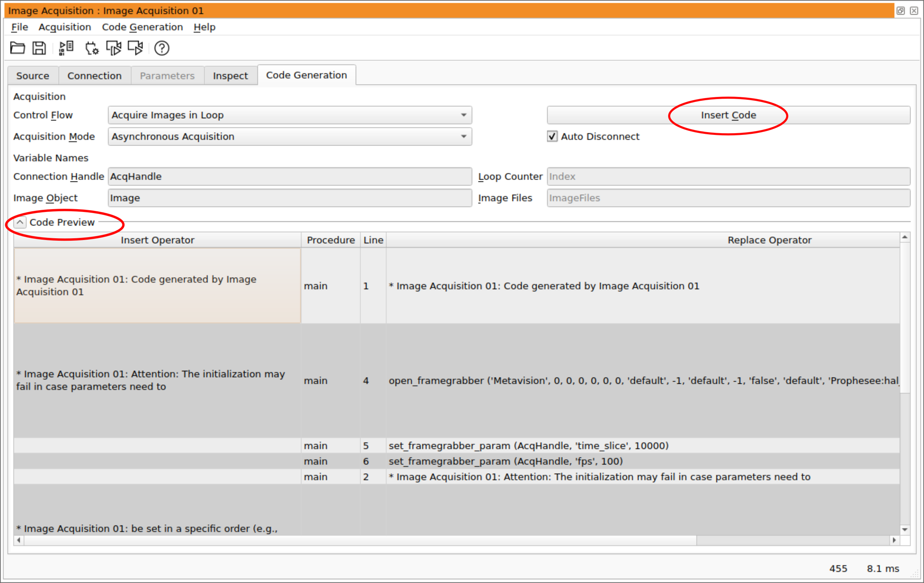
Task: Open the Code Generation menu
Action: (142, 27)
